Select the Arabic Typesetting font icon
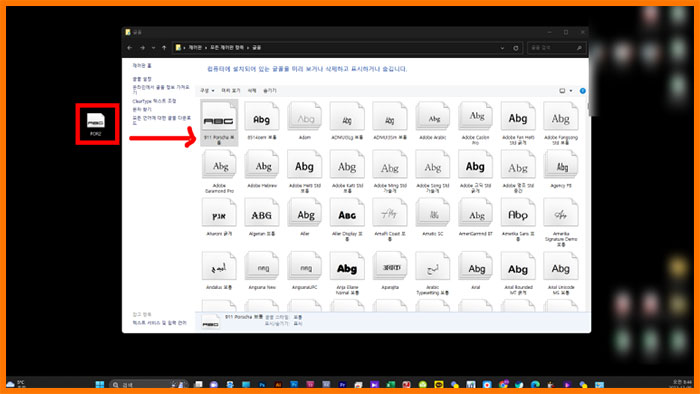The height and width of the screenshot is (394, 700). tap(433, 267)
